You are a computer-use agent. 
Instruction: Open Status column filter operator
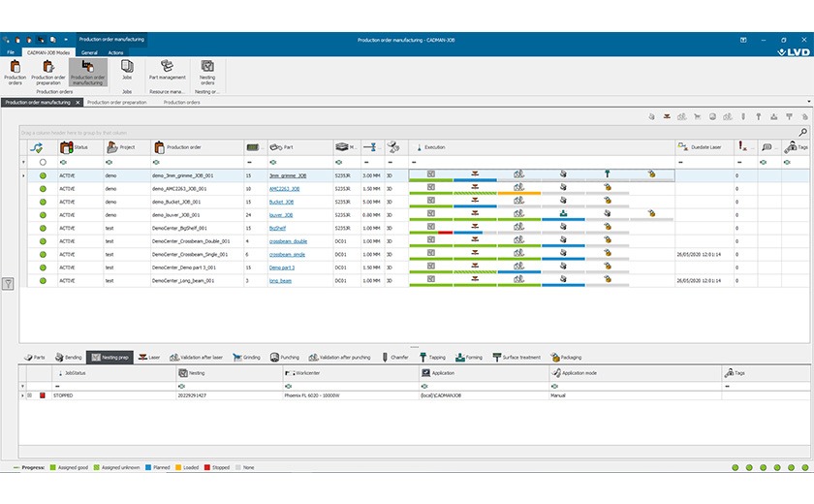pyautogui.click(x=63, y=162)
